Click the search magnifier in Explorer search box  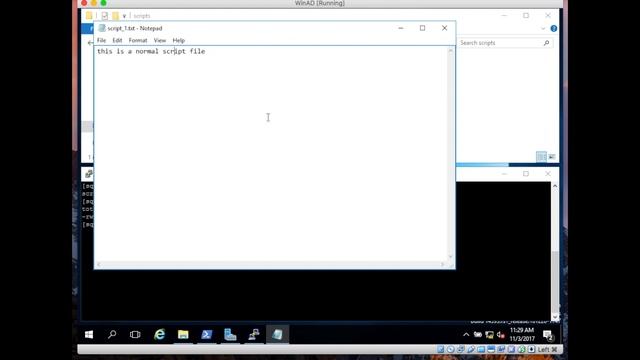(x=547, y=43)
